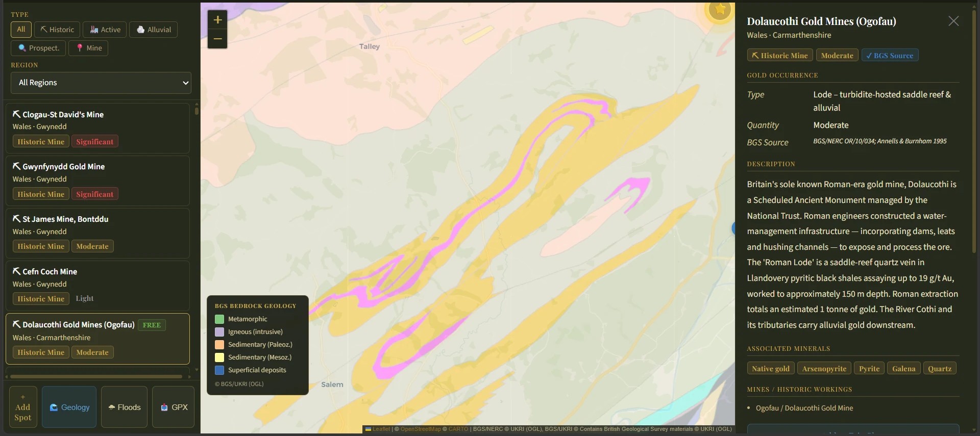Viewport: 980px width, 436px height.
Task: Filter by Prospect type
Action: point(38,48)
